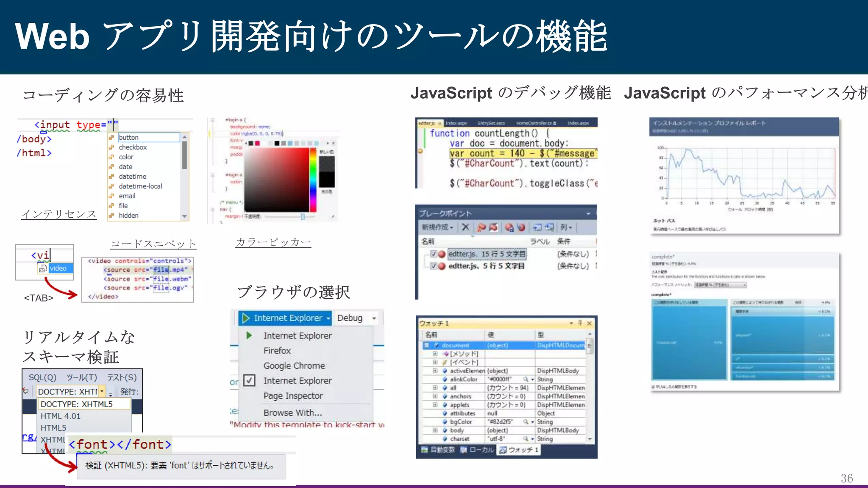Toggle checkbox for edtter.js 5 行 breakpoint
Screen dimensions: 868x488
[x=433, y=266]
